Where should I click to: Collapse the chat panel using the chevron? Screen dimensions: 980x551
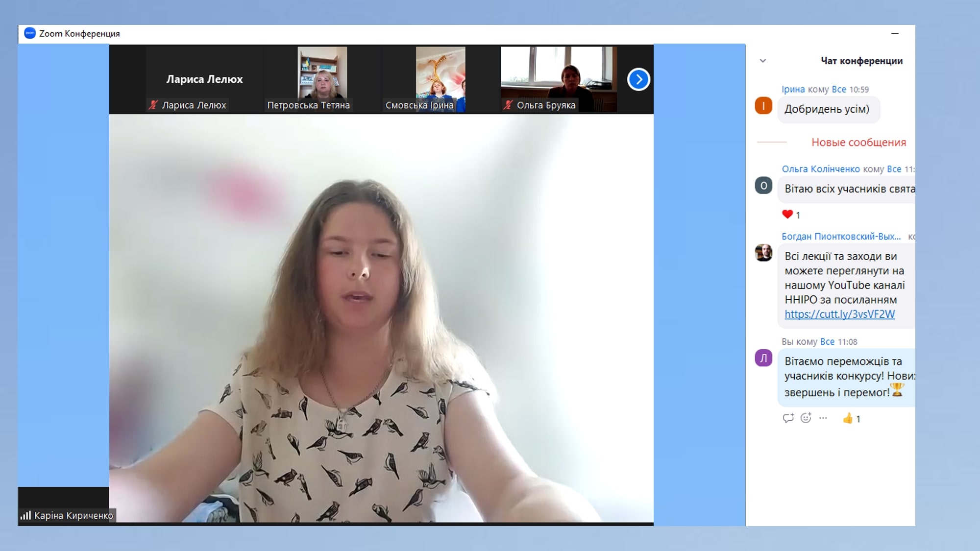(762, 61)
